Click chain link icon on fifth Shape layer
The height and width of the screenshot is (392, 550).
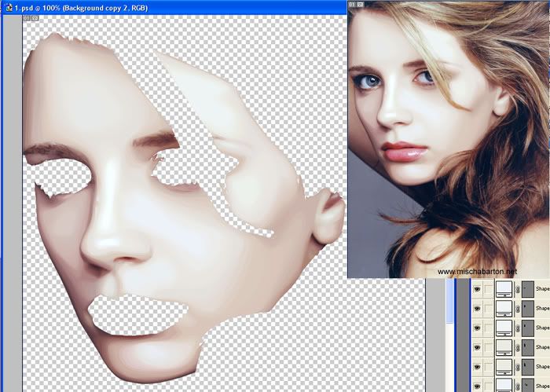pos(517,367)
